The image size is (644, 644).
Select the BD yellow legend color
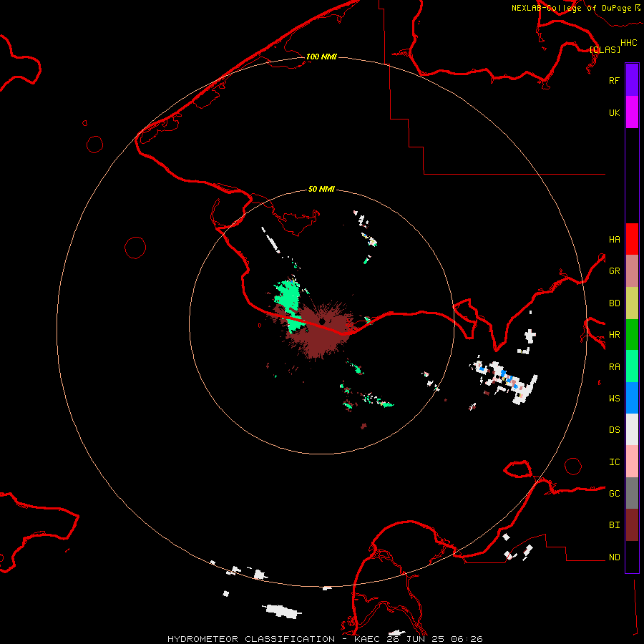click(632, 303)
